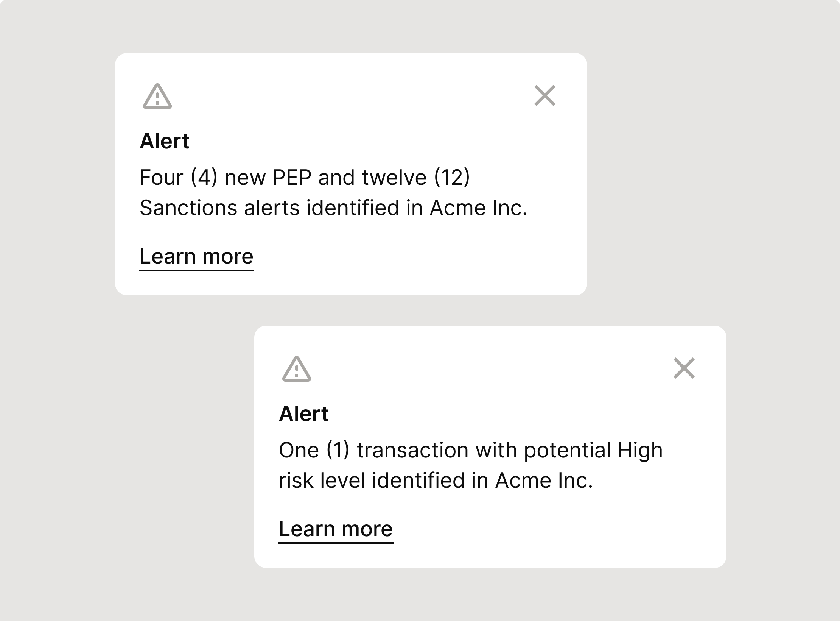Click warning triangle icon on PEP alert

157,96
